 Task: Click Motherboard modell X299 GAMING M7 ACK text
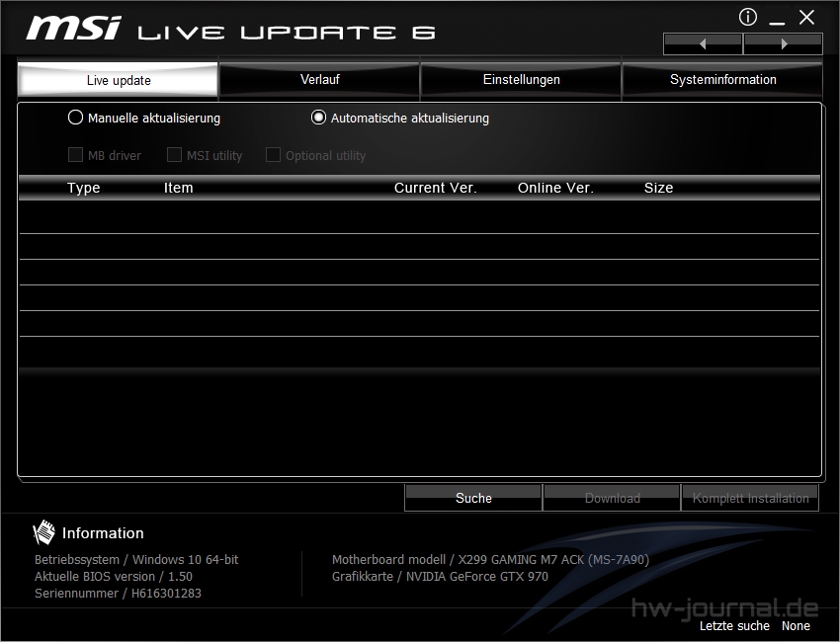click(x=490, y=560)
